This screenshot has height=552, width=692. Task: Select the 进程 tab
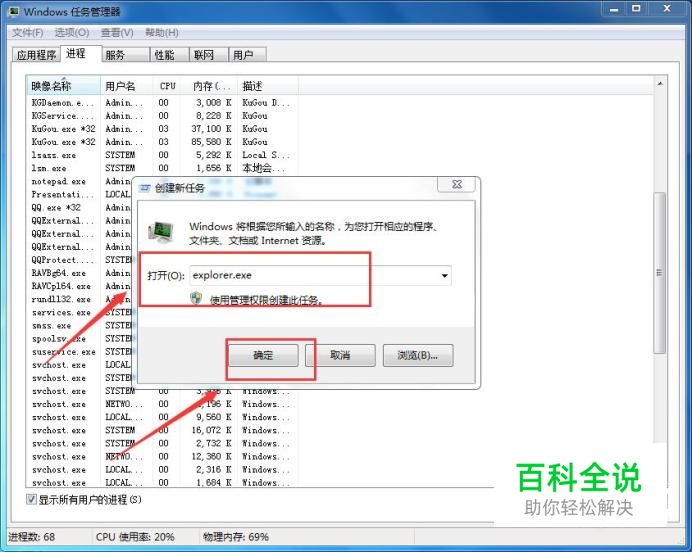81,54
